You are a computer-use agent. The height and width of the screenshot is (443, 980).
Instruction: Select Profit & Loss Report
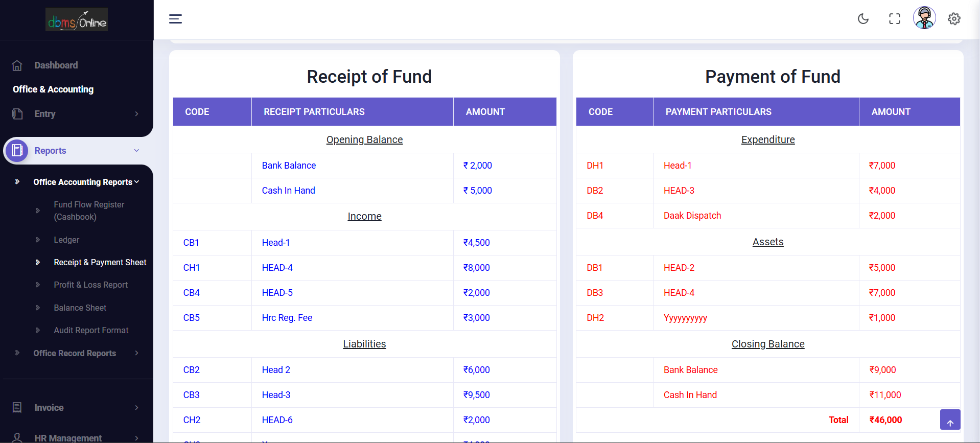pyautogui.click(x=90, y=285)
